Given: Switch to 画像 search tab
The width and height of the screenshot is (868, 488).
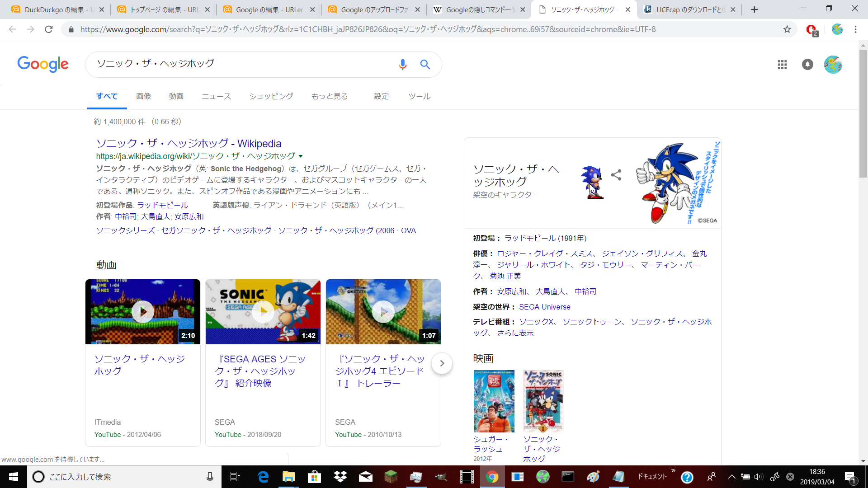Looking at the screenshot, I should 144,96.
